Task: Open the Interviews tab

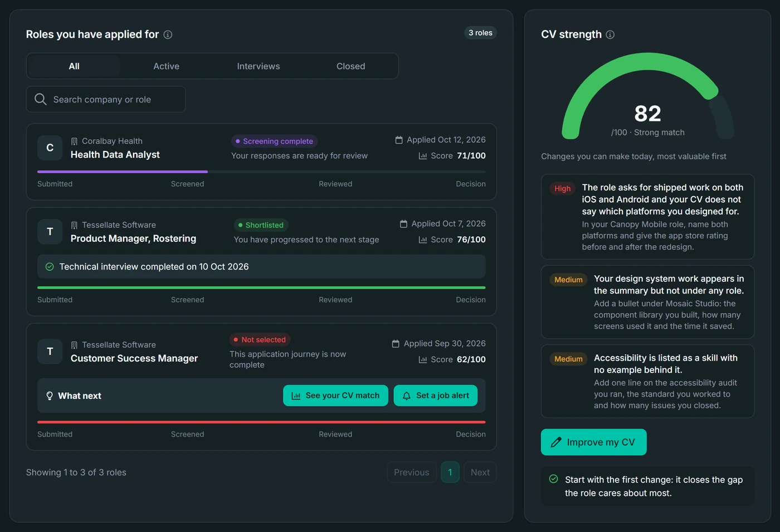Action: click(x=259, y=66)
